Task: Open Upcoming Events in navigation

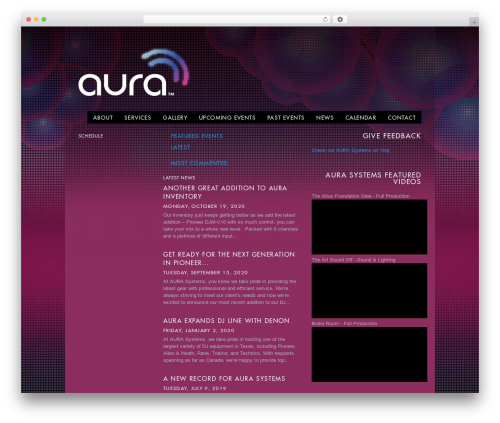Action: 227,118
